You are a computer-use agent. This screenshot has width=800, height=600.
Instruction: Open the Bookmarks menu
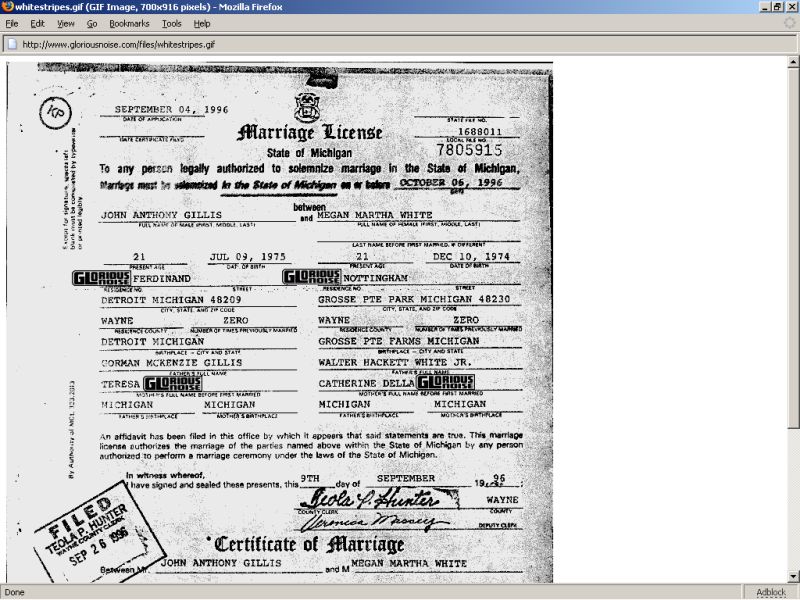click(129, 23)
